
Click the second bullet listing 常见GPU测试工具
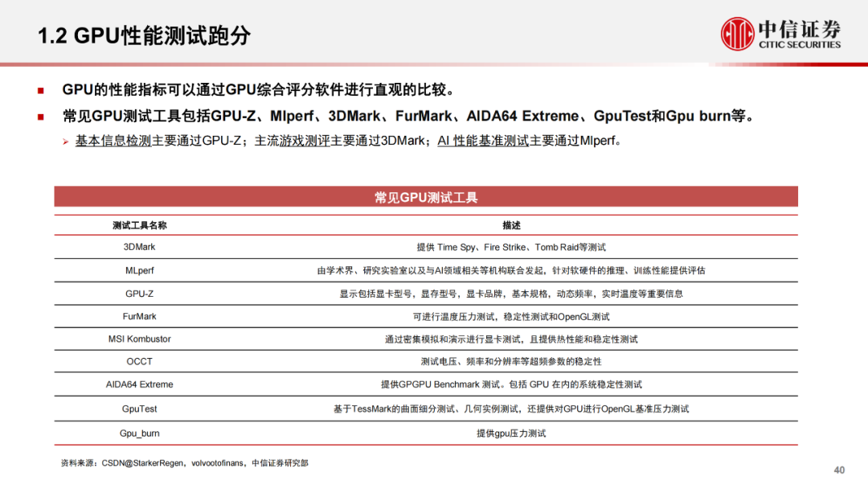click(408, 117)
